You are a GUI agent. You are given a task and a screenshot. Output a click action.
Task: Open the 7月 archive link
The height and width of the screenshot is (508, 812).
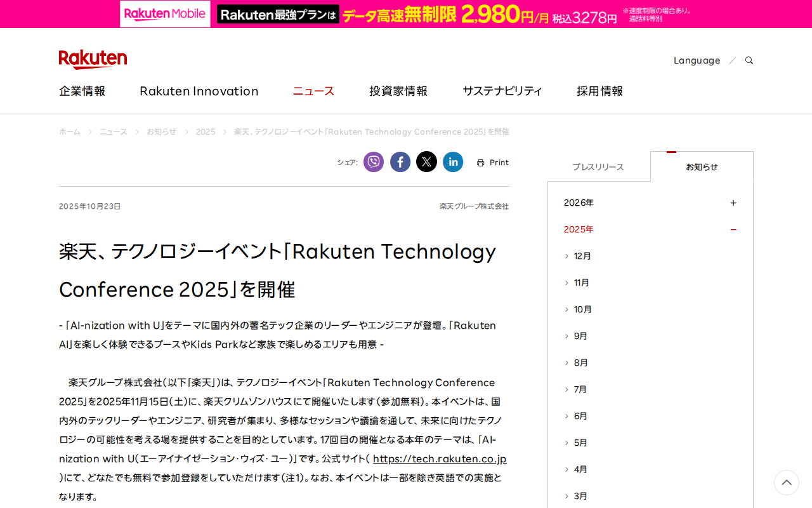click(x=580, y=389)
